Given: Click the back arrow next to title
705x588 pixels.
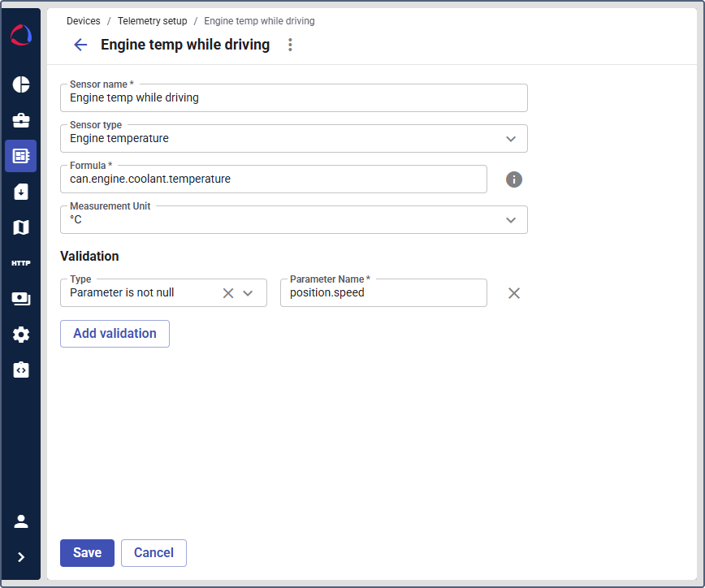Looking at the screenshot, I should (80, 45).
